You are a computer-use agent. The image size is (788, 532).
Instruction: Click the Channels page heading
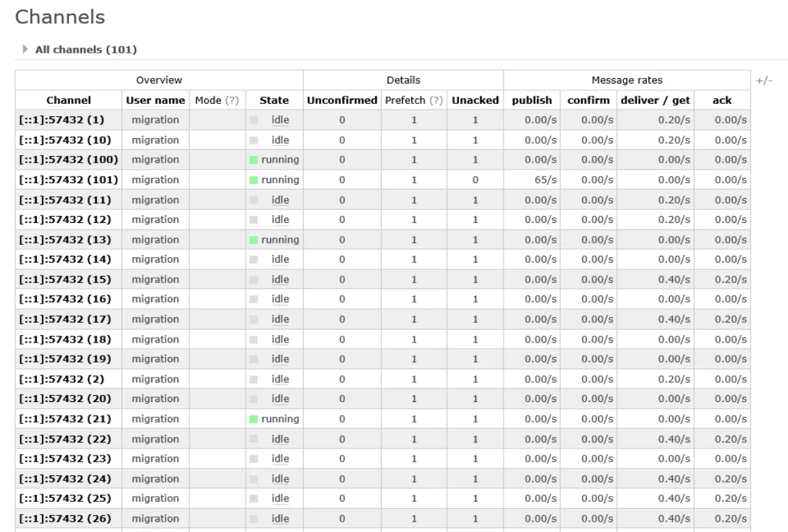pyautogui.click(x=60, y=17)
